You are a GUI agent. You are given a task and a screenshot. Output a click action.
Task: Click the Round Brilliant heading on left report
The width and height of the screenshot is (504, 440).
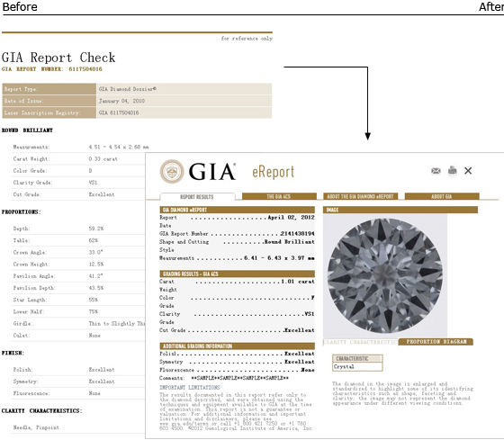coord(27,130)
